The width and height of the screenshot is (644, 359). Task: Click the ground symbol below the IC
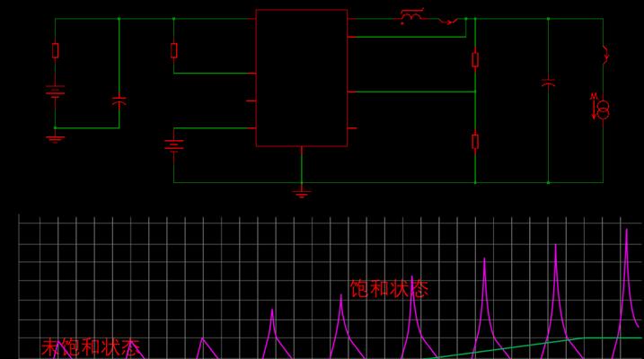click(x=302, y=193)
